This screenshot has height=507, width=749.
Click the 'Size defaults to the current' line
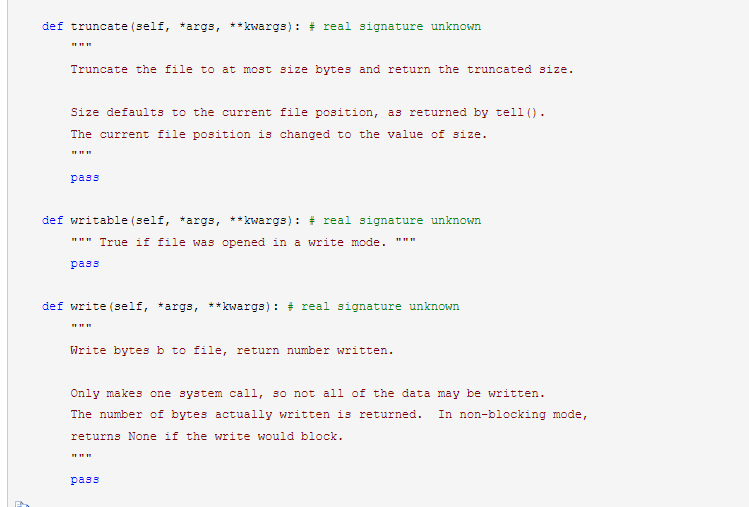click(307, 112)
